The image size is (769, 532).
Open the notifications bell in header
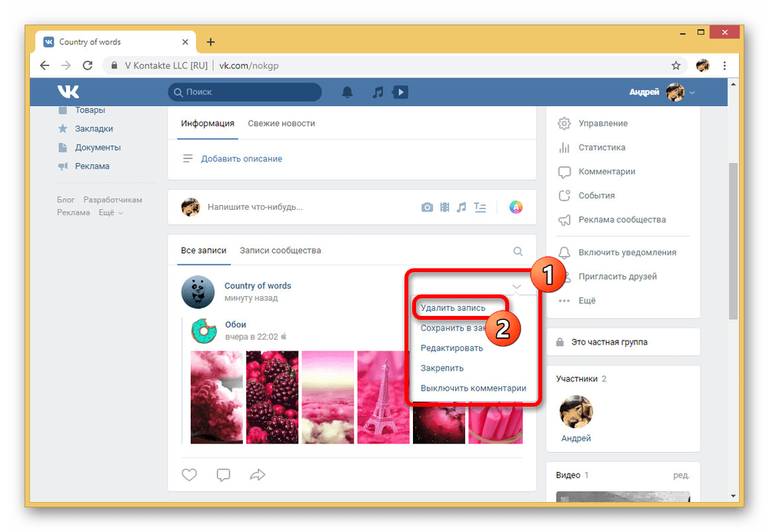pos(348,92)
